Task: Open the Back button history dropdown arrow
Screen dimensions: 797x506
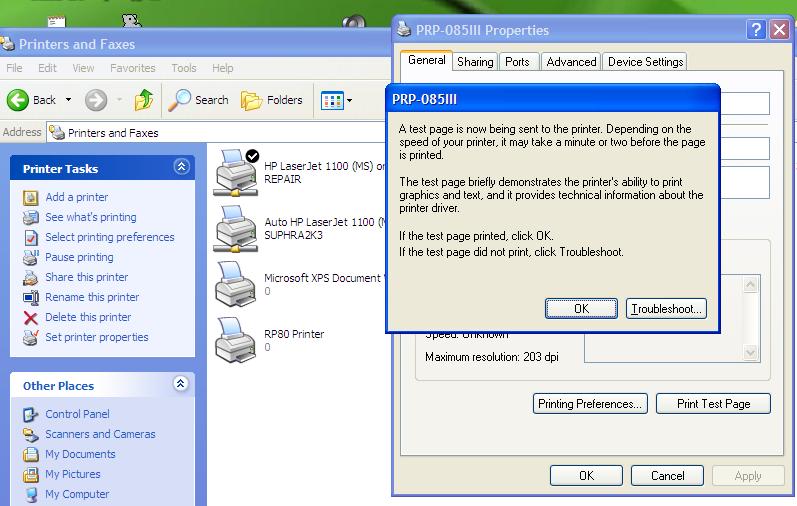Action: tap(68, 100)
